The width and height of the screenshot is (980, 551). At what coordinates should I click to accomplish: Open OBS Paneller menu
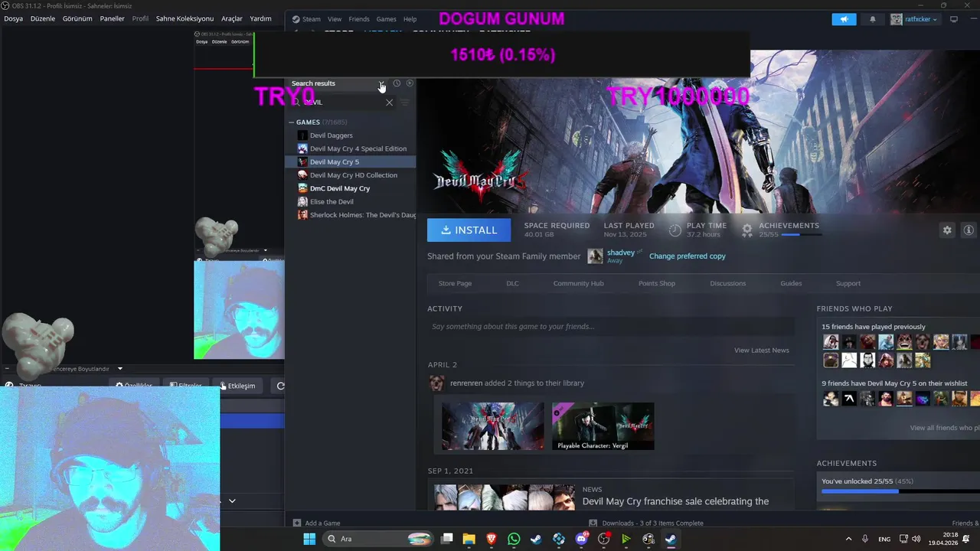112,18
